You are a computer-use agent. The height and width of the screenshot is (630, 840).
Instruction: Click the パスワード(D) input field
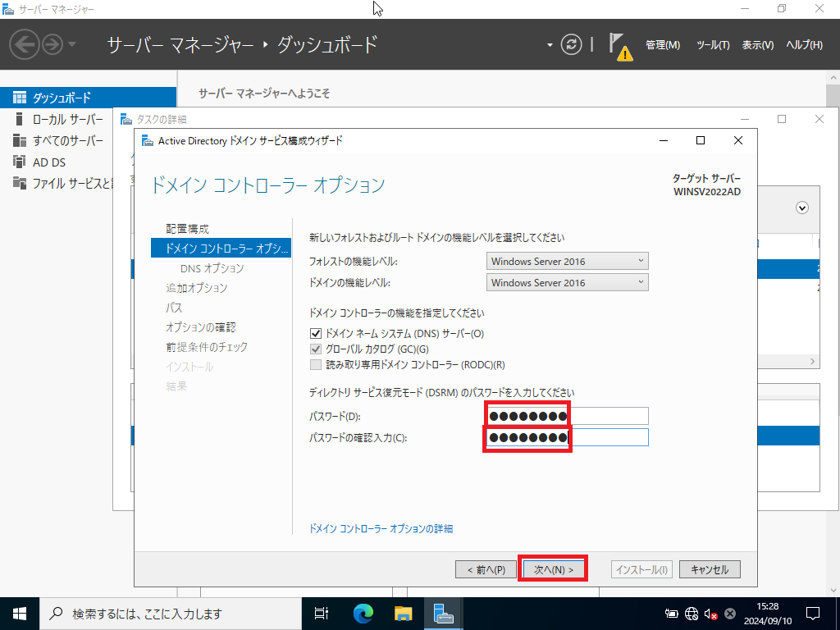567,416
